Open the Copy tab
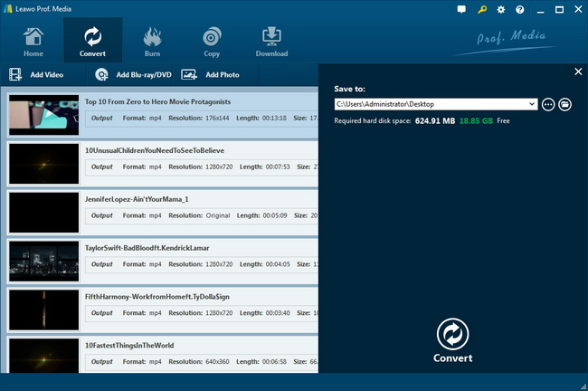The height and width of the screenshot is (391, 588). (x=212, y=41)
